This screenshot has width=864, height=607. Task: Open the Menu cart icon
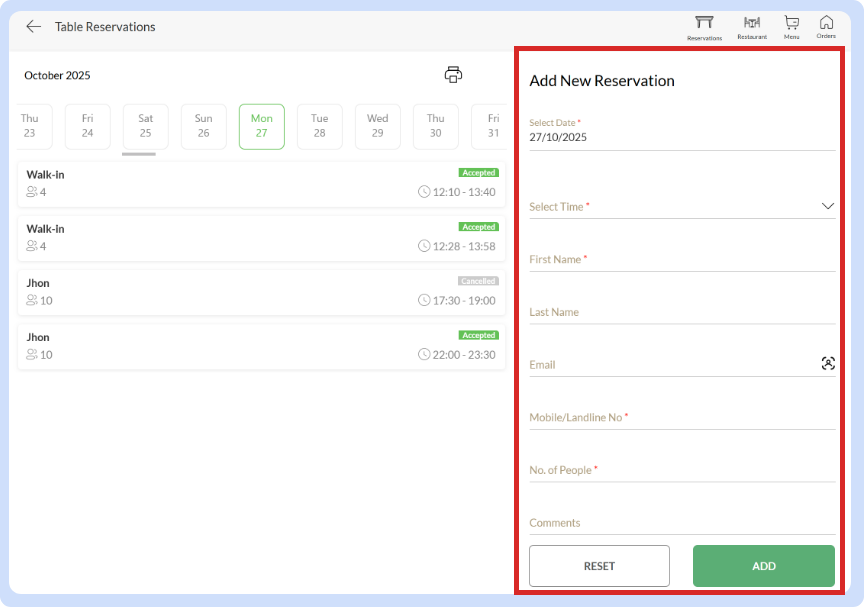point(791,26)
